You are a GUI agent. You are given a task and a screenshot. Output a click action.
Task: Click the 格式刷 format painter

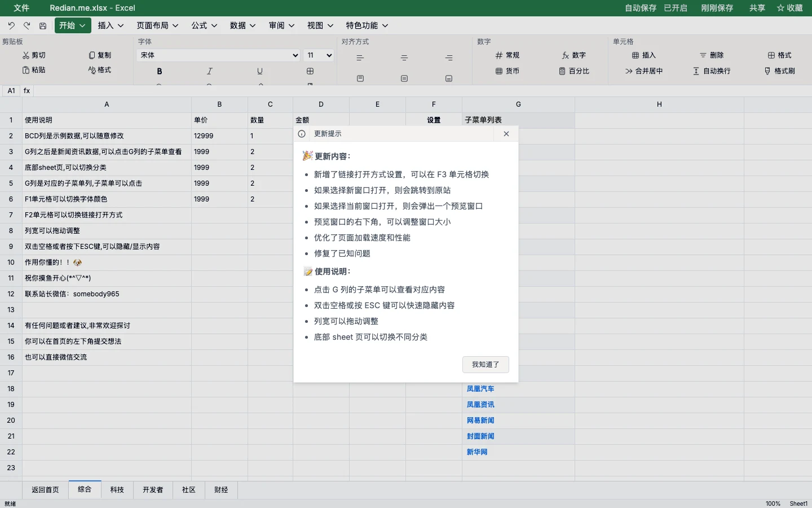779,71
